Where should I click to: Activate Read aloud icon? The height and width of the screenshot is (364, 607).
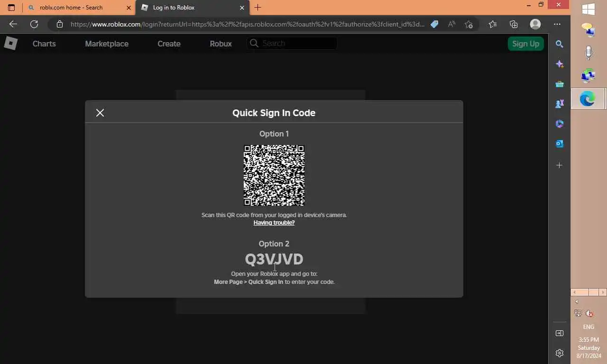coord(451,24)
